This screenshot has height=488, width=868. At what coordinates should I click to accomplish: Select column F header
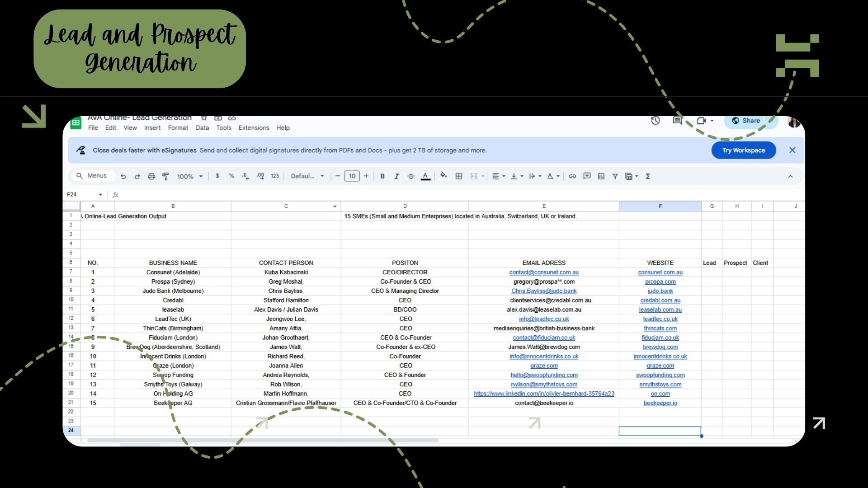[x=660, y=206]
